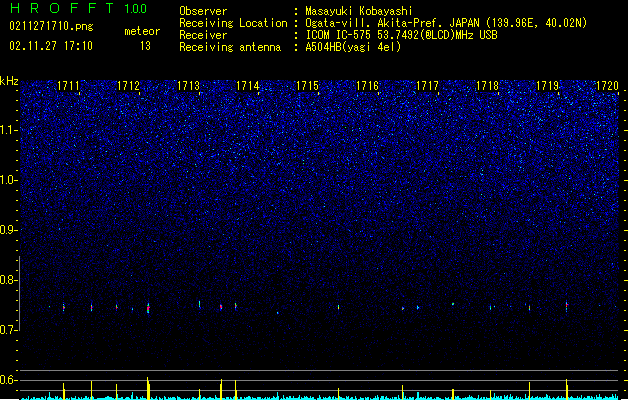Click the 0.6 kHz axis label
The width and height of the screenshot is (629, 400).
tap(7, 380)
